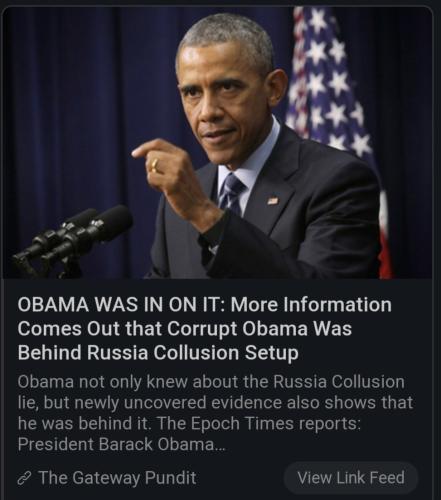Viewport: 441px width, 500px height.
Task: Click the microphones in the article photo
Action: (73, 238)
